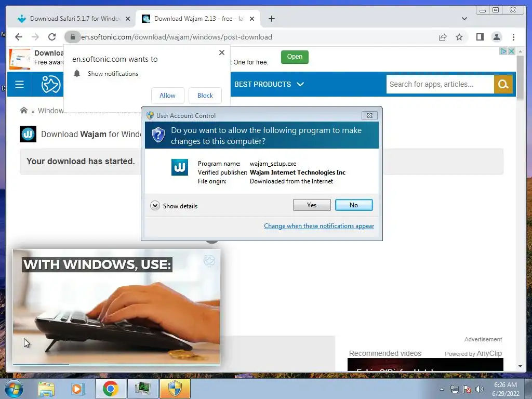Open the tab search chevron
The image size is (532, 399).
click(x=464, y=19)
